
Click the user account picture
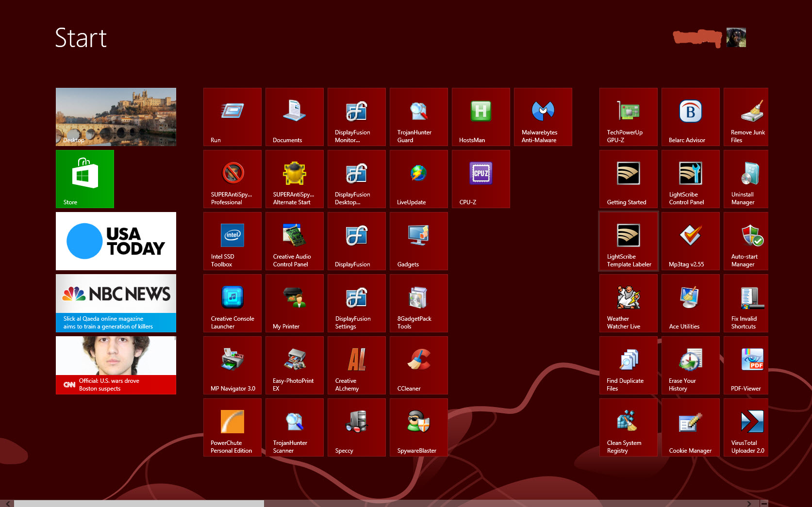[736, 38]
